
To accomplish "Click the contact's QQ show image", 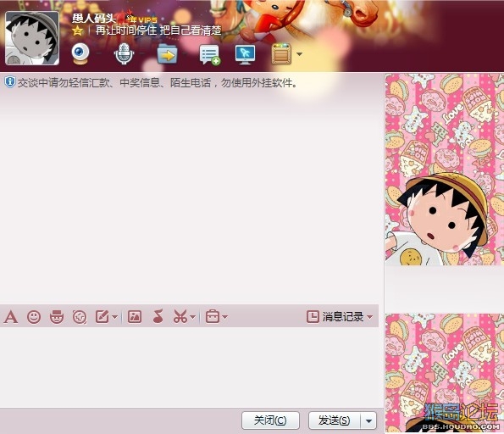I will 445,170.
